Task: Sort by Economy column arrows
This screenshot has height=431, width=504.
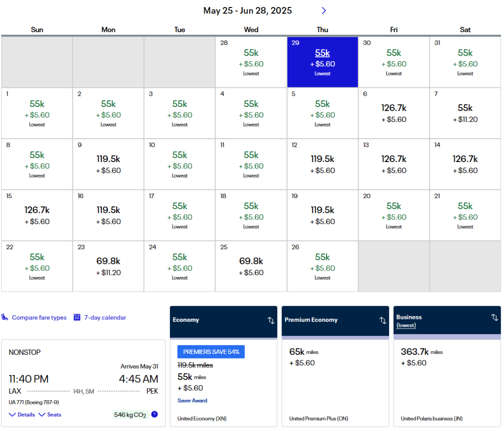Action: [271, 320]
